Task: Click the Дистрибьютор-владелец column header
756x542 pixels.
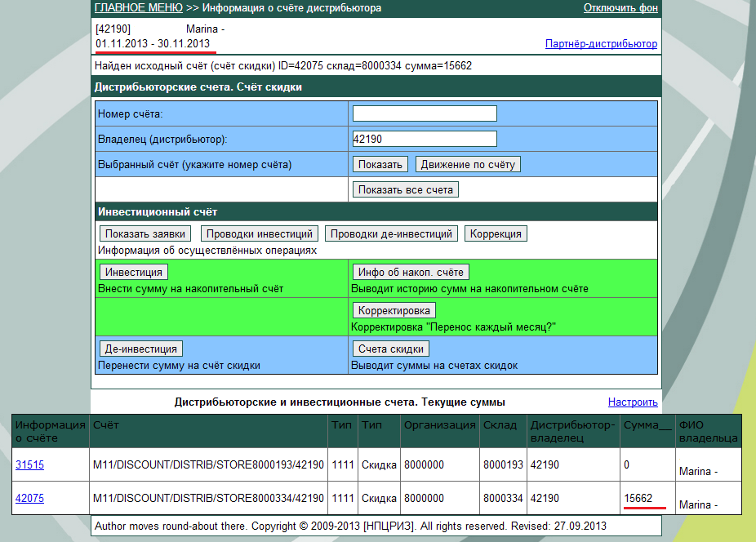Action: coord(573,431)
